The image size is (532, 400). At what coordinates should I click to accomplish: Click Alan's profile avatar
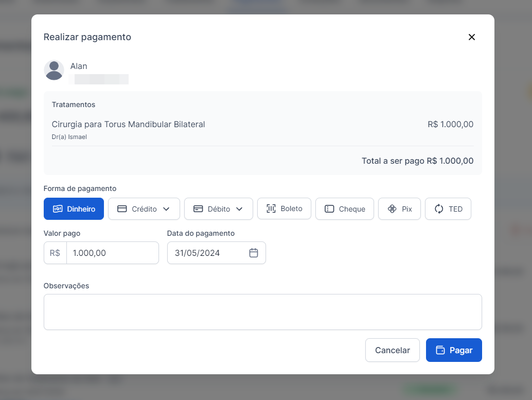(x=54, y=71)
